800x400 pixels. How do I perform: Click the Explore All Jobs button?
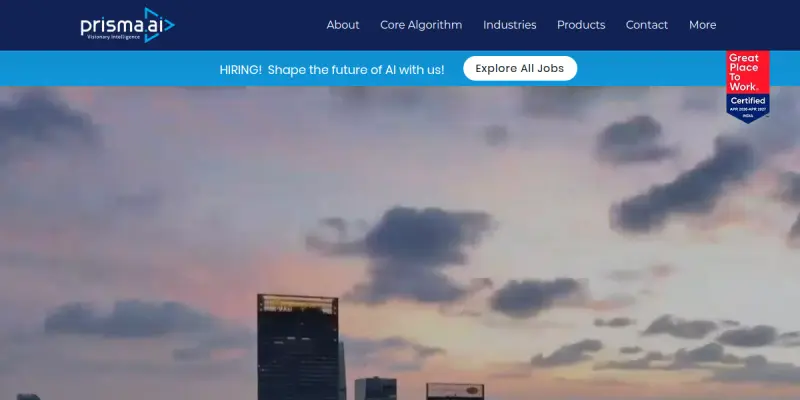click(x=520, y=68)
